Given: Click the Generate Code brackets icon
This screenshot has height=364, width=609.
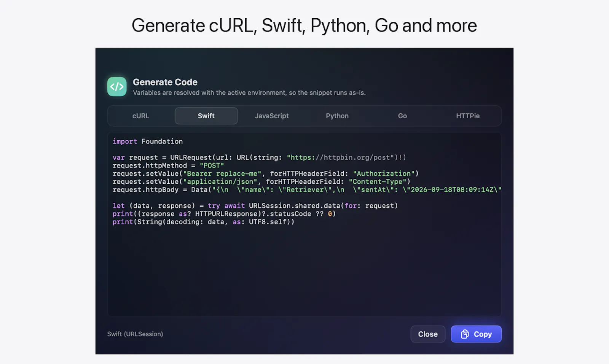Looking at the screenshot, I should point(117,87).
